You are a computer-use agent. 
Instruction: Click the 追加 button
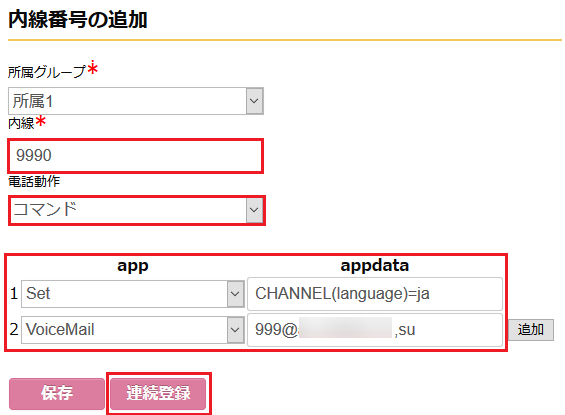point(531,330)
